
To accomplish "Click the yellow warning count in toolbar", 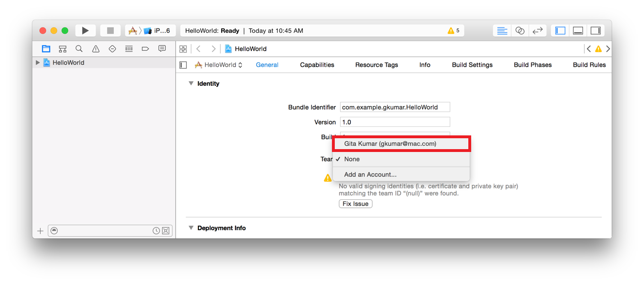I will [453, 31].
